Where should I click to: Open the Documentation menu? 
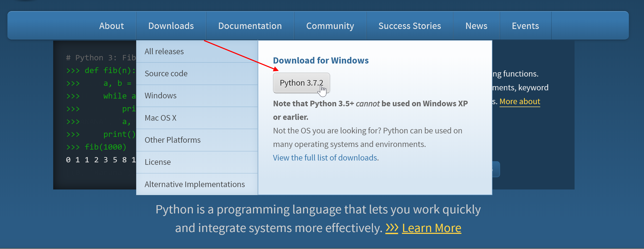250,26
